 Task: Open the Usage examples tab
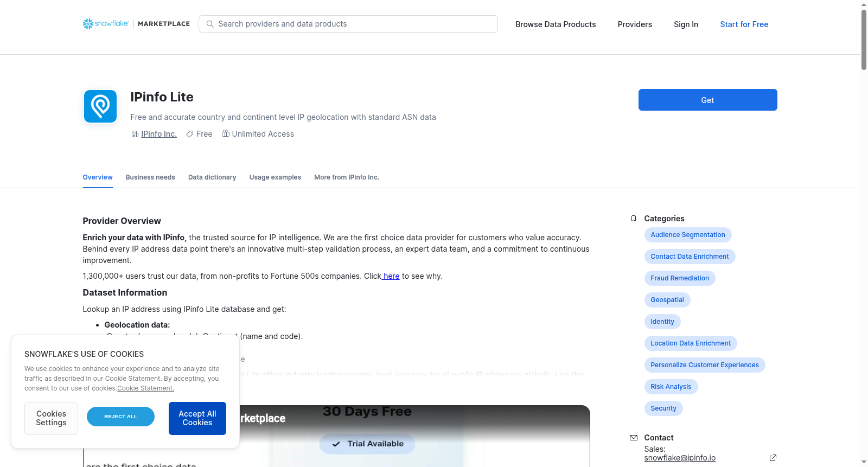pos(275,177)
